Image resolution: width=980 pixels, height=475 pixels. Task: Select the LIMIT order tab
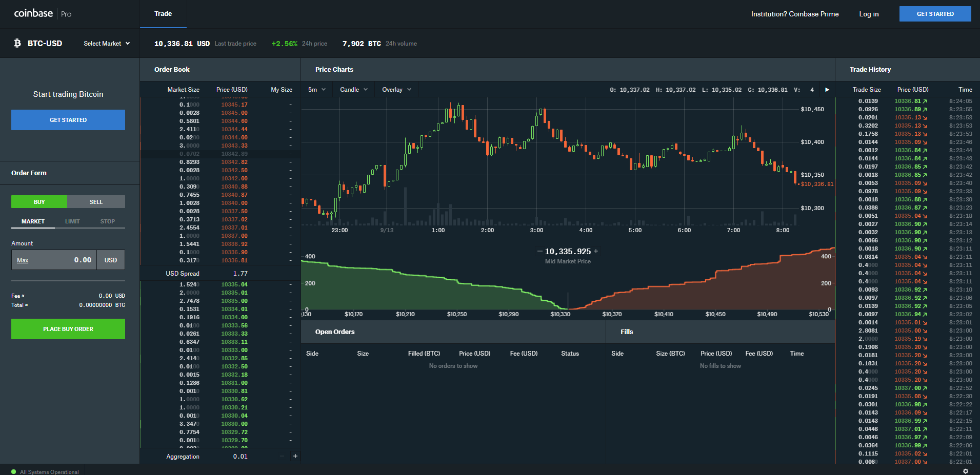(72, 221)
